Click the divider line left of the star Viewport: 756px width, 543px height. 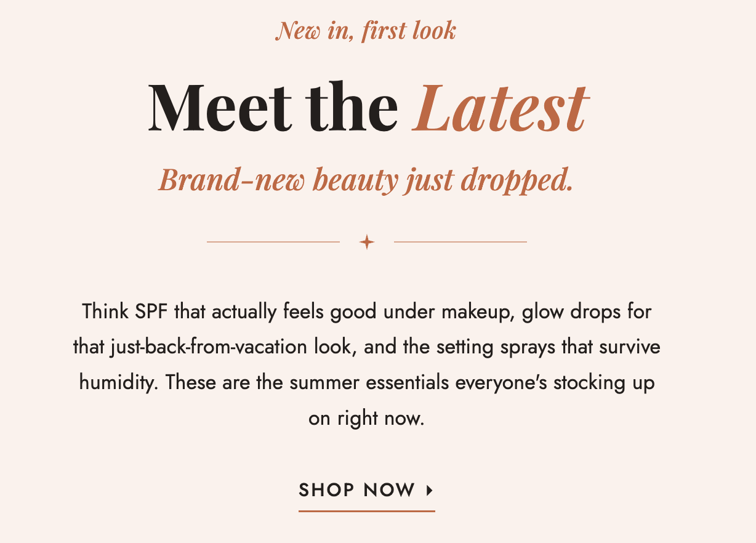(x=273, y=242)
